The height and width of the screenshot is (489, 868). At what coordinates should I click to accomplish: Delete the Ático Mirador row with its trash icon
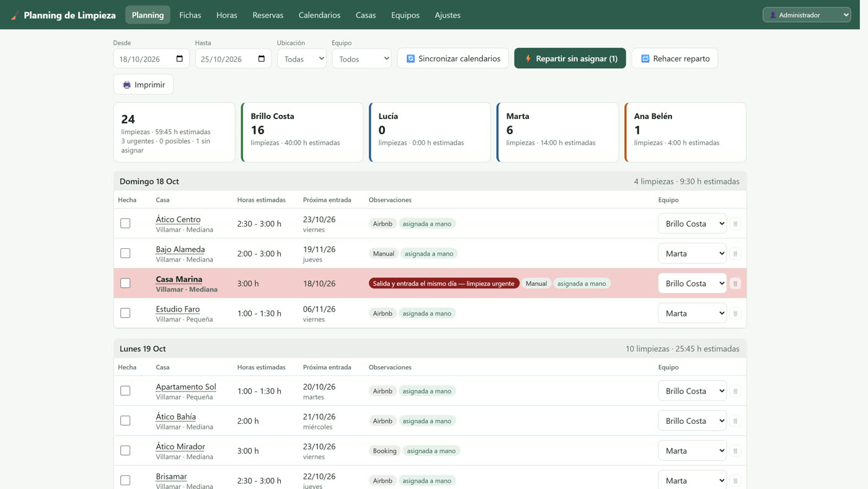pyautogui.click(x=735, y=451)
